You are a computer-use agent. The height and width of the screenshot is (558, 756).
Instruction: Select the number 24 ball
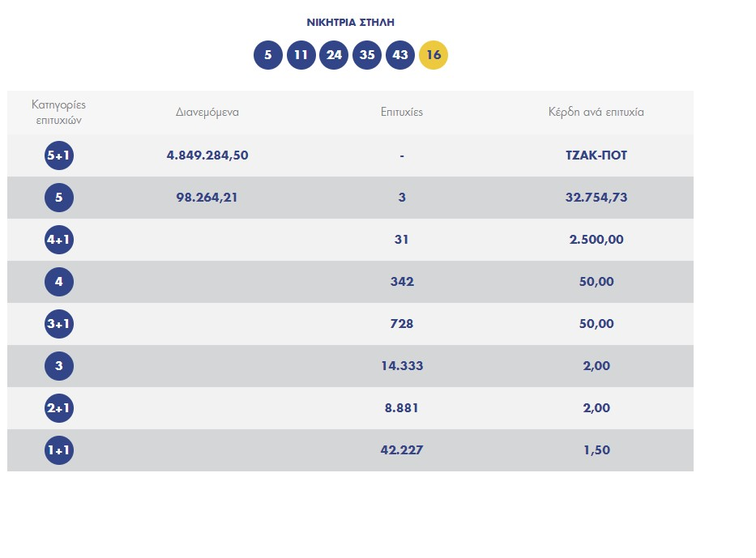(x=334, y=55)
